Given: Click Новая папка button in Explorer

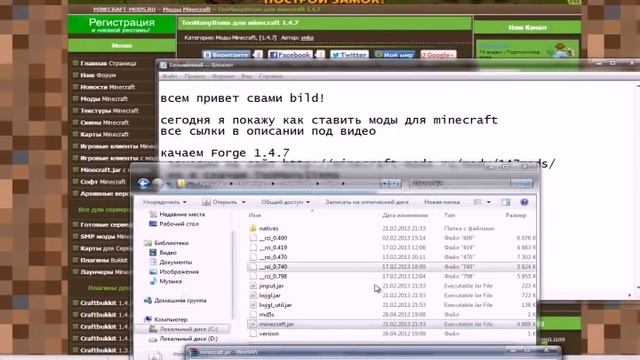Looking at the screenshot, I should coord(442,202).
